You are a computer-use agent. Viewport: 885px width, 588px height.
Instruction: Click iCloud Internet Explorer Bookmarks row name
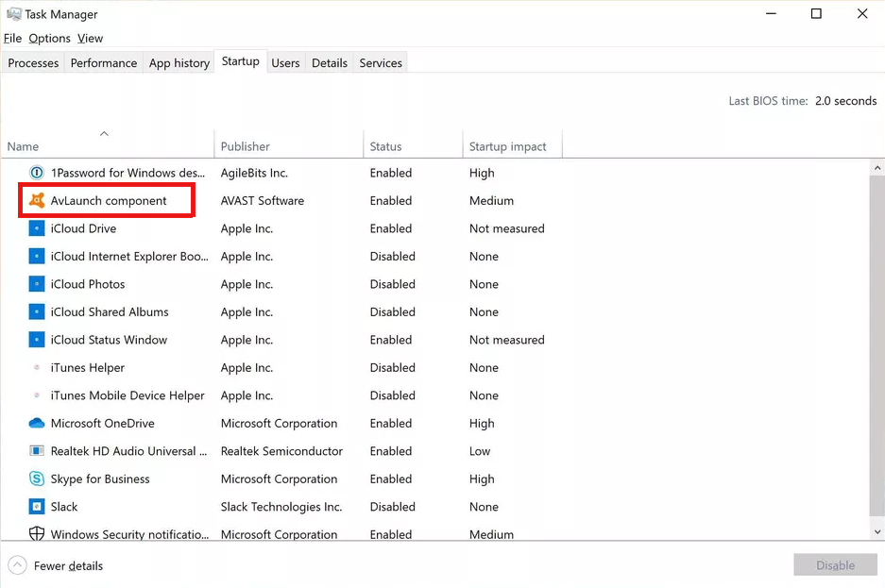coord(129,256)
